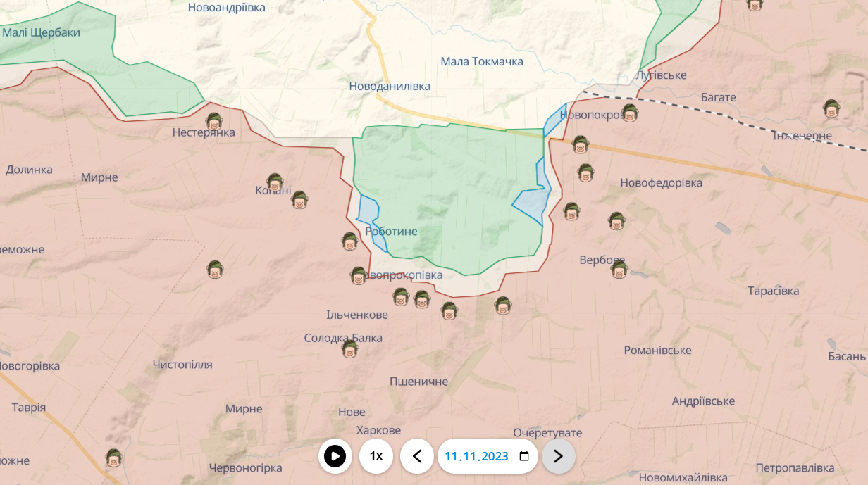
Task: Click the Роботине settlement label
Action: 392,232
